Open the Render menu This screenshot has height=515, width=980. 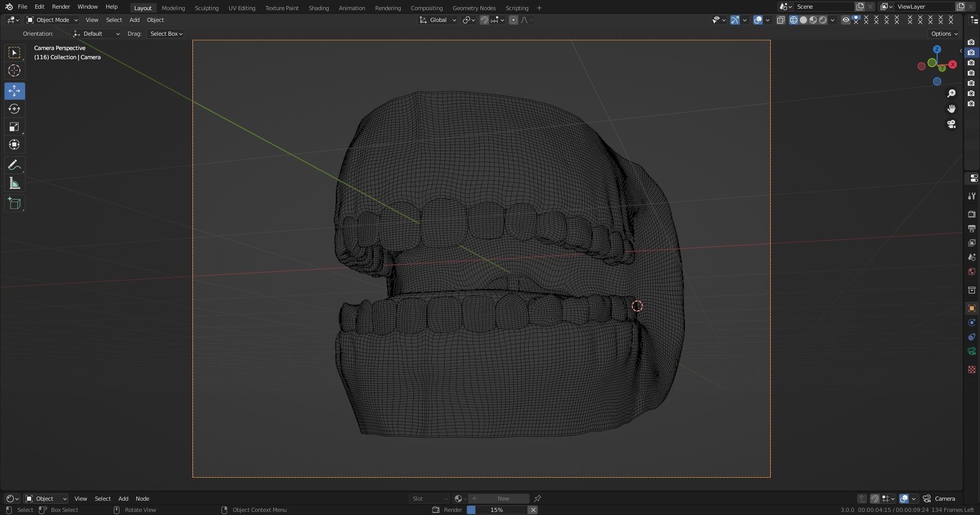click(61, 7)
